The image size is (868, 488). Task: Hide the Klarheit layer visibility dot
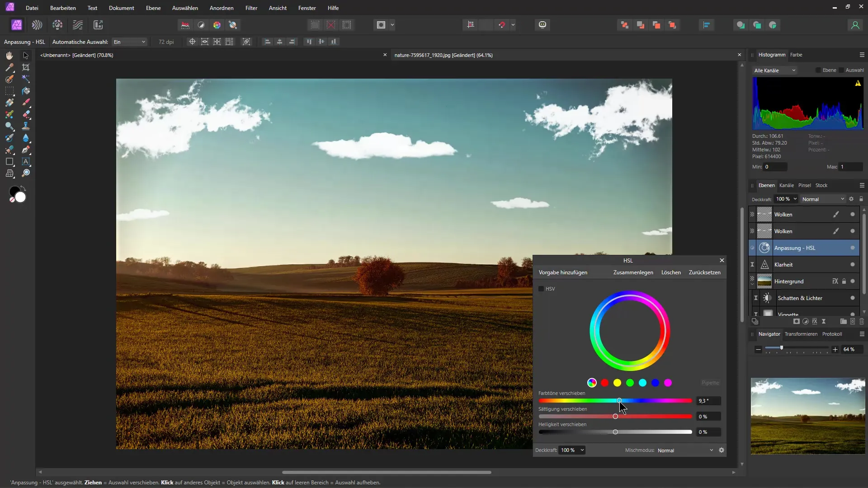(852, 265)
